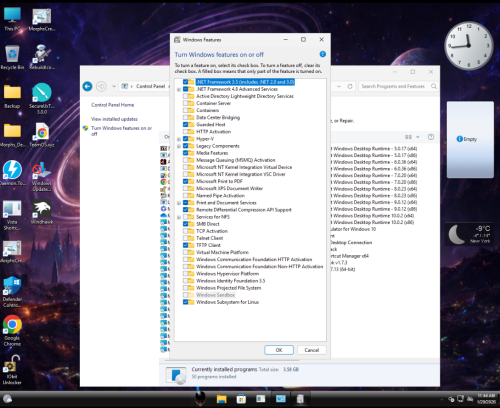Select the RebuildIconCache desktop shortcut

click(x=42, y=57)
